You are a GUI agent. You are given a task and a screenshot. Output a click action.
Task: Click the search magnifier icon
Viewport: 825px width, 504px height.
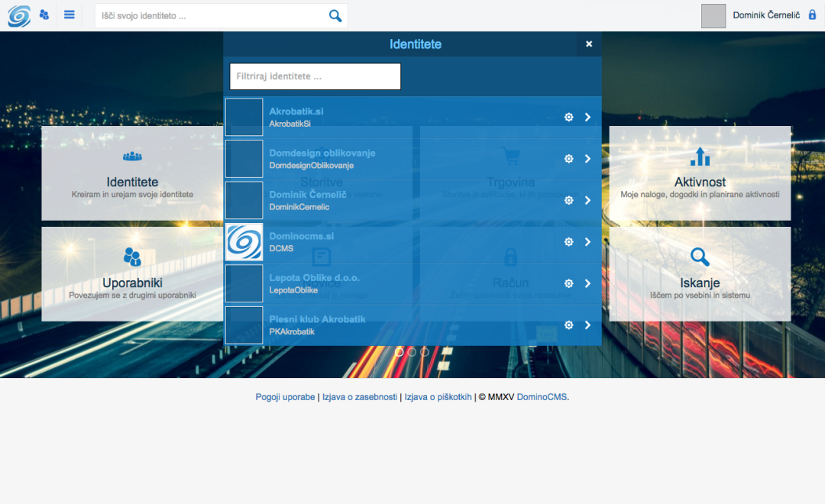[x=335, y=16]
